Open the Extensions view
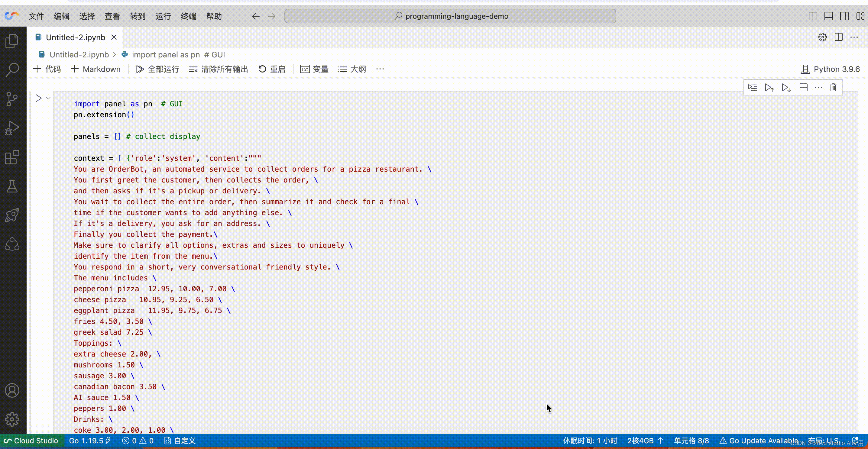Screen dimensions: 868x449 [x=12, y=157]
